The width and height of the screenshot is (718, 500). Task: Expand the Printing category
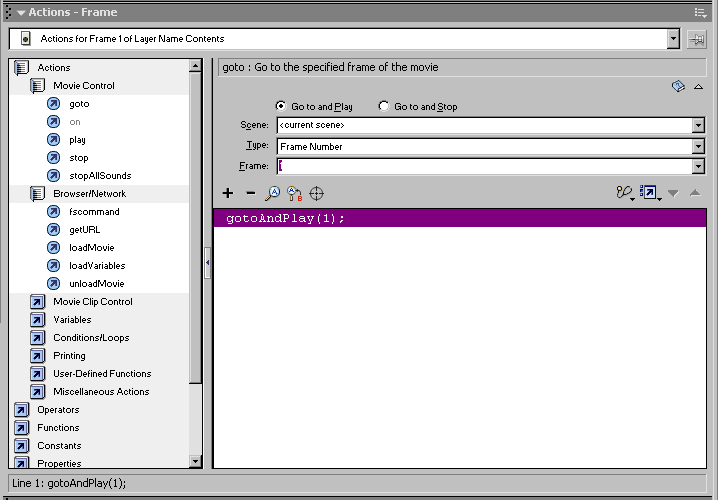pyautogui.click(x=37, y=356)
